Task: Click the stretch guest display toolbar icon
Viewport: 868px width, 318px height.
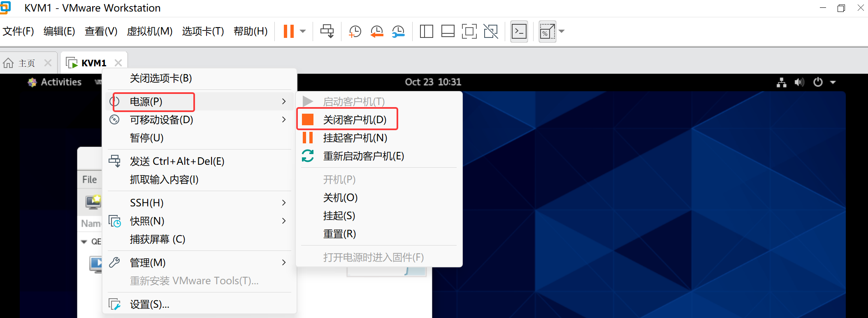Action: 548,31
